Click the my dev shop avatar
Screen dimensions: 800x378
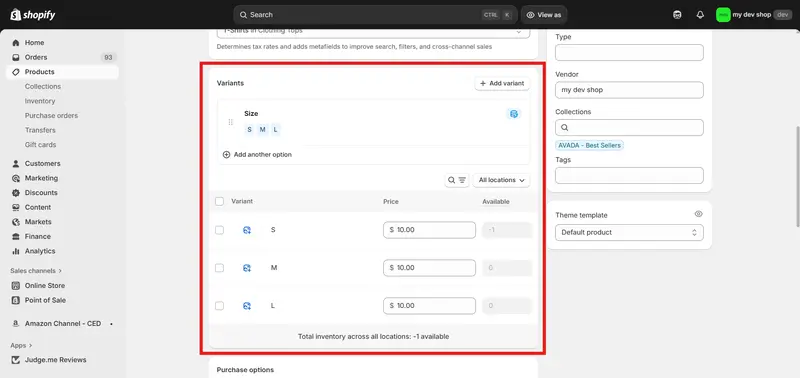coord(723,15)
